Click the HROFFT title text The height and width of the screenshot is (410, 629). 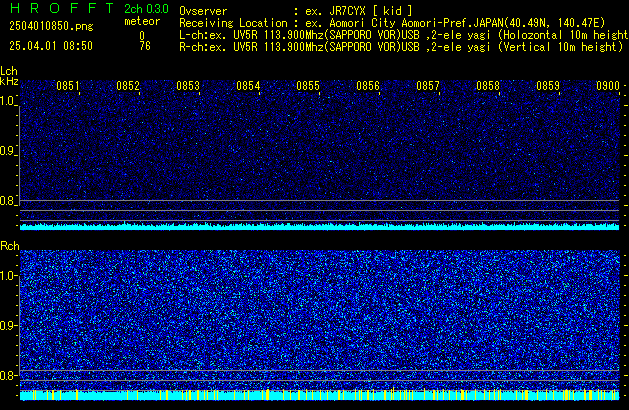[62, 8]
